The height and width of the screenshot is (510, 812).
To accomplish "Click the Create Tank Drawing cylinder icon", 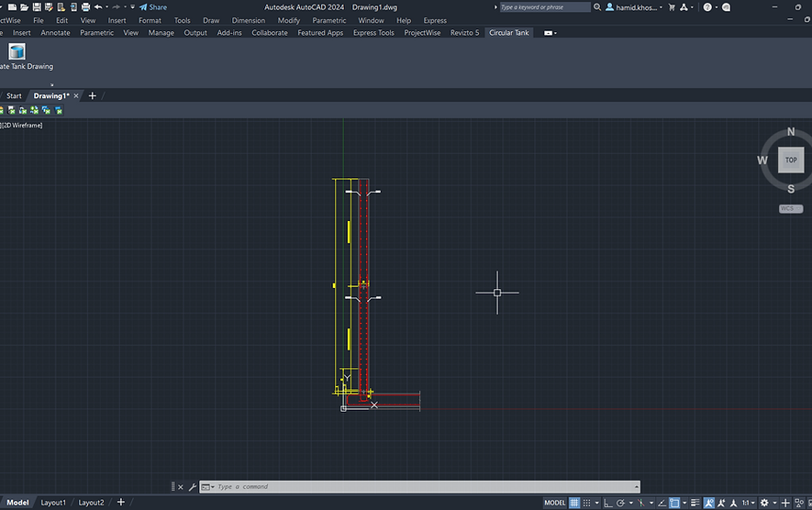I will [17, 51].
